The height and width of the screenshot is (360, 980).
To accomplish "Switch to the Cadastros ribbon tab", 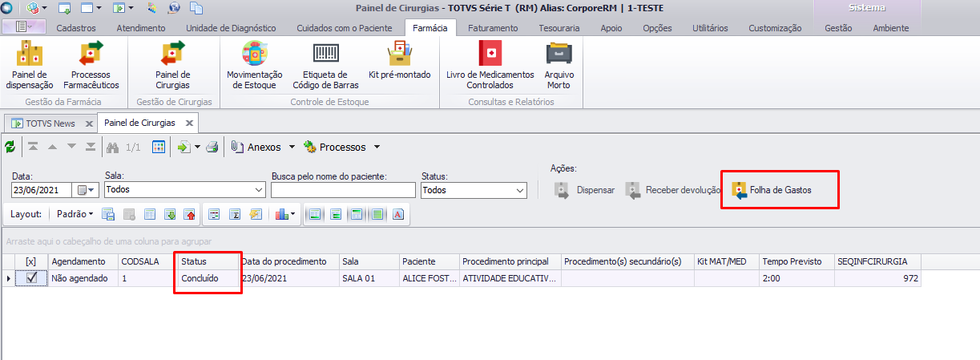I will tap(76, 28).
